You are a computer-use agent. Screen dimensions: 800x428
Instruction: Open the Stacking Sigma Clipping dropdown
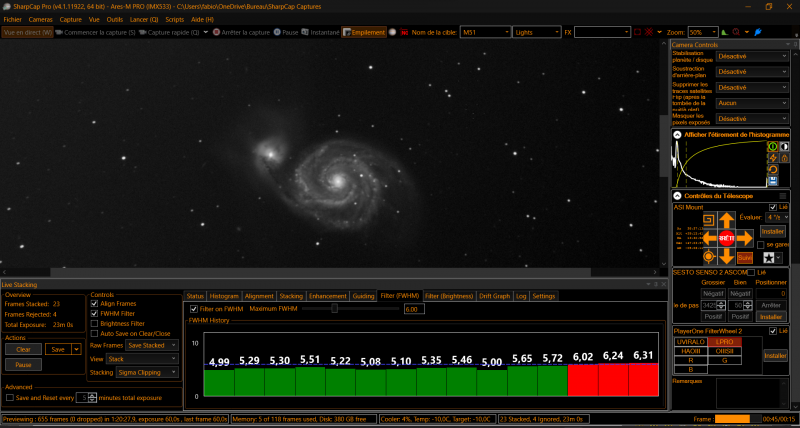tap(147, 372)
